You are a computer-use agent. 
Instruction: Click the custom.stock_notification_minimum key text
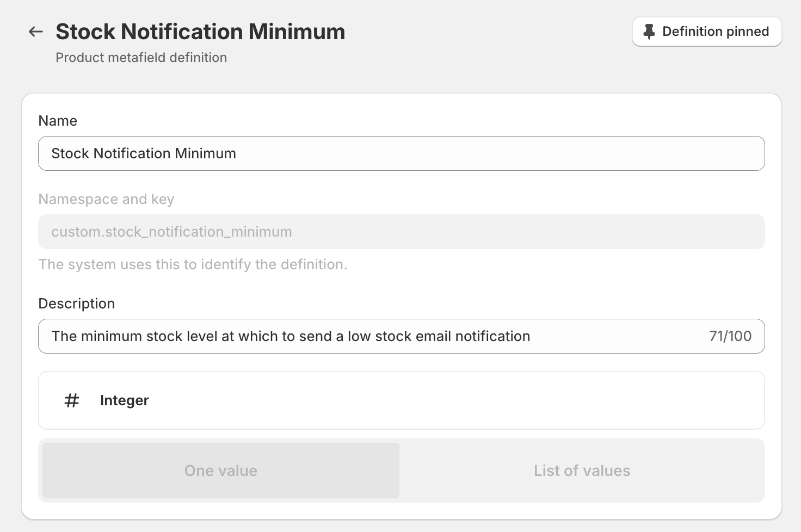171,232
